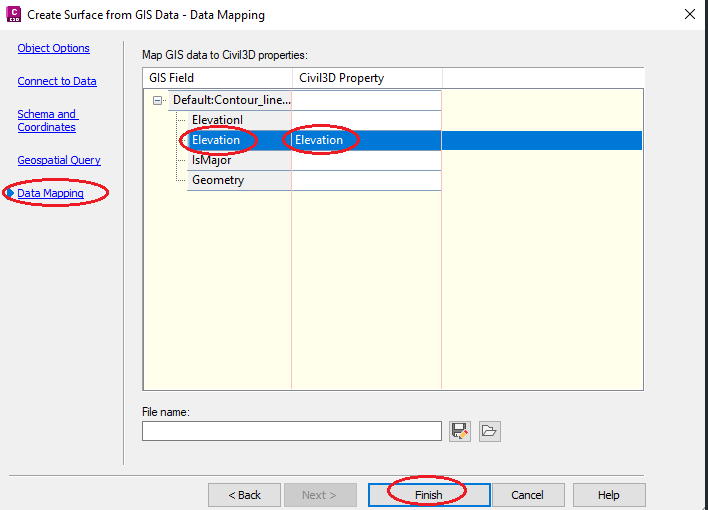Click the Civil 3D app icon in title bar
The height and width of the screenshot is (510, 708).
coord(14,14)
